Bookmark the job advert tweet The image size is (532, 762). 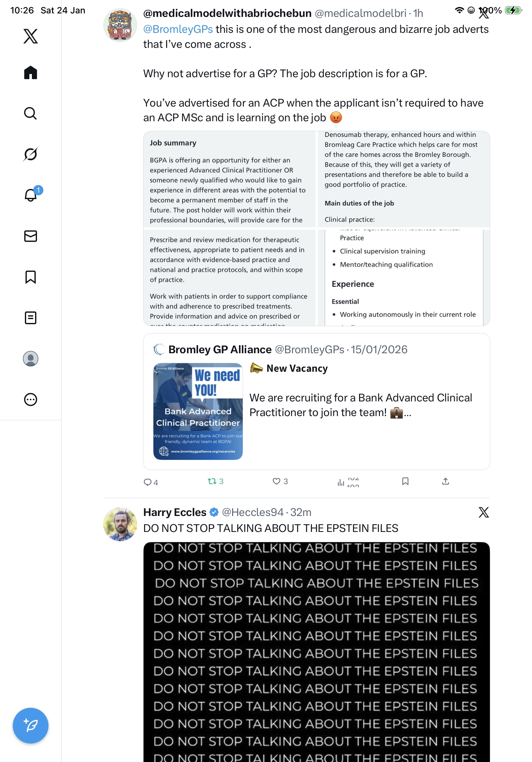[405, 481]
